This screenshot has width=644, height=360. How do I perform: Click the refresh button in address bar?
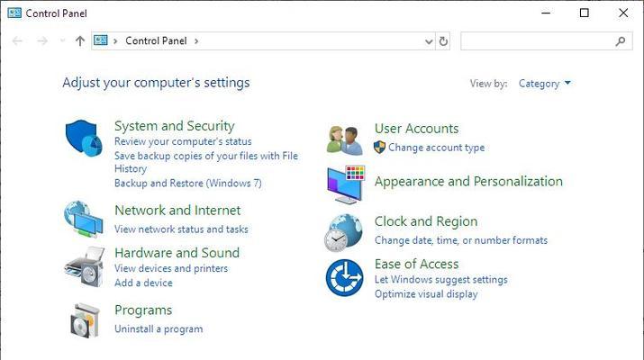(443, 41)
